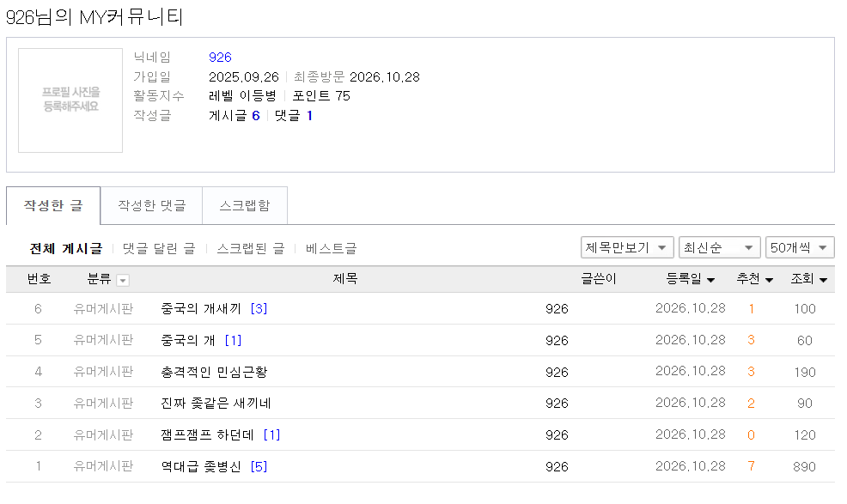Open the post 진짜 좆같은 새끼네
Viewport: 847px width, 504px height.
coord(216,403)
